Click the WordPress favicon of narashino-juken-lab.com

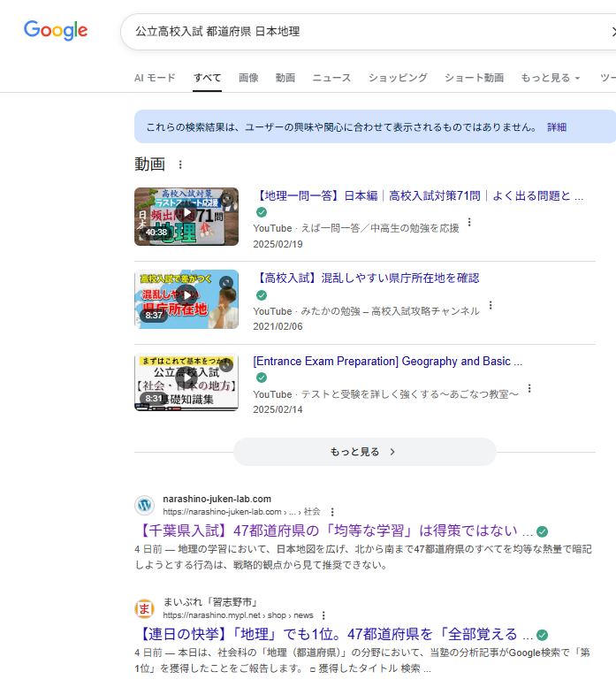point(144,506)
